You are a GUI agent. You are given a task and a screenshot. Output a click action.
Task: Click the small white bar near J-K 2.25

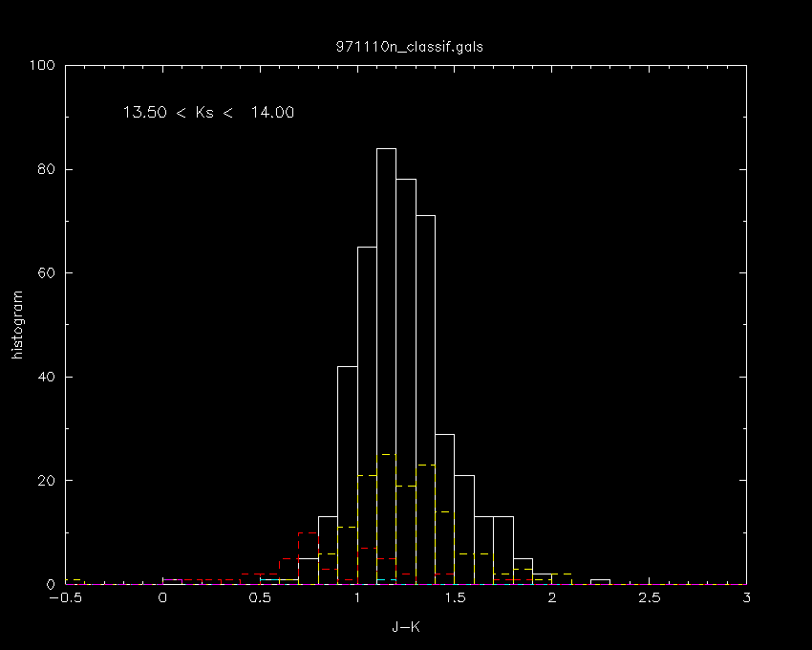[600, 581]
